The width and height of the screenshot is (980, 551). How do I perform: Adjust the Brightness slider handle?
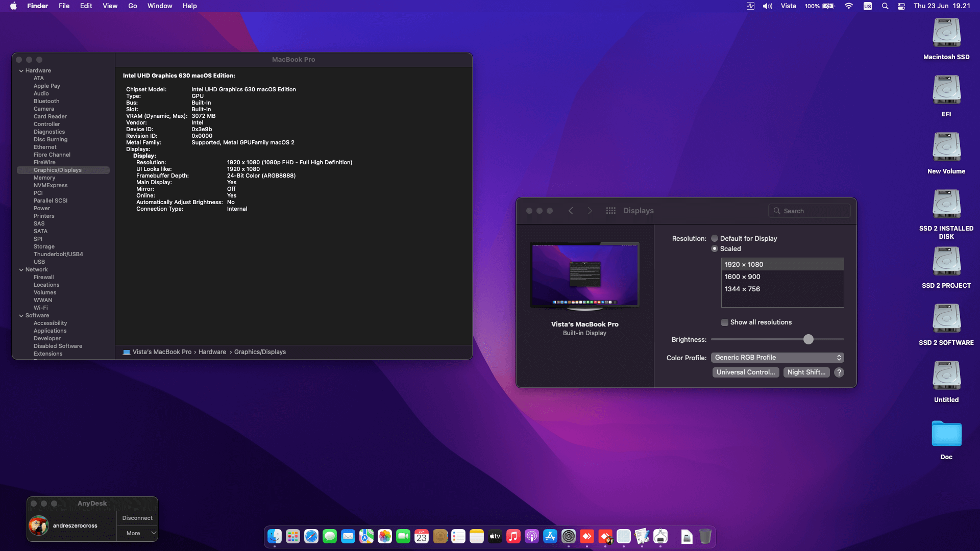coord(808,339)
